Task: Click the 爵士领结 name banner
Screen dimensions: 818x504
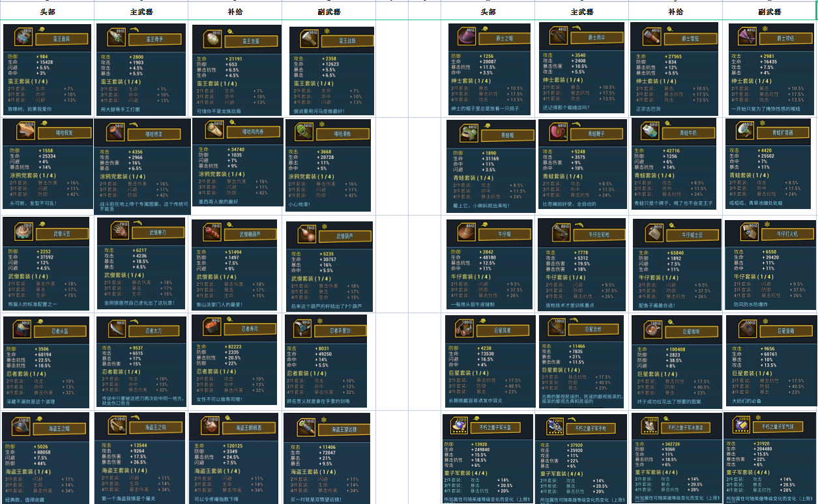Action: (785, 38)
